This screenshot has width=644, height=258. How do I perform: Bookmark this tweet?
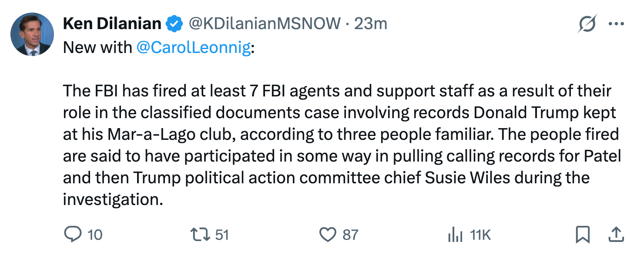coord(583,235)
